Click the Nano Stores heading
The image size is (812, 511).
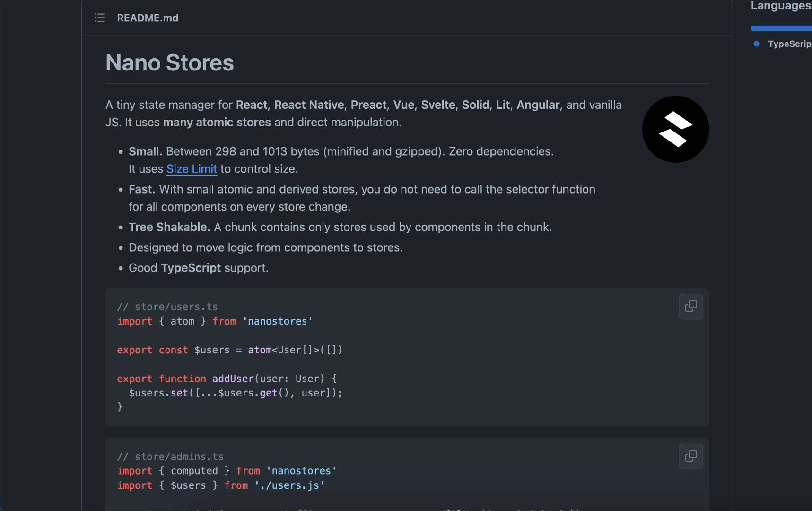tap(170, 63)
